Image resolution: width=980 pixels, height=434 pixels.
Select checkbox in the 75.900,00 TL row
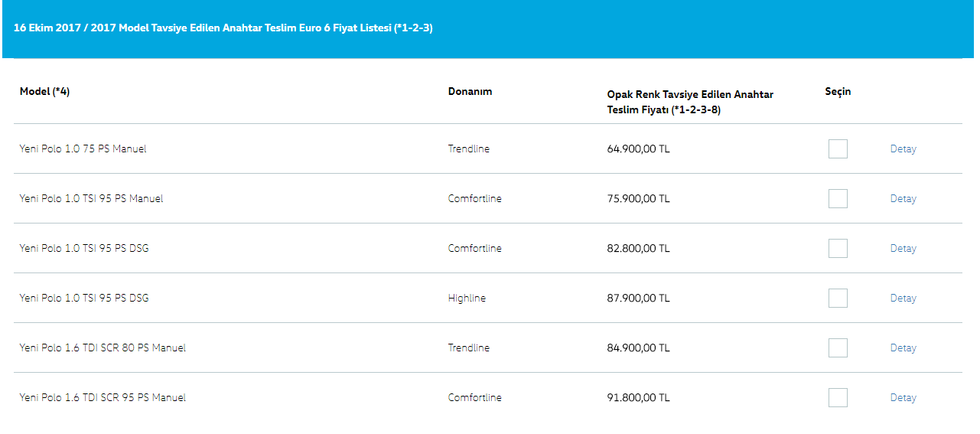(x=838, y=198)
